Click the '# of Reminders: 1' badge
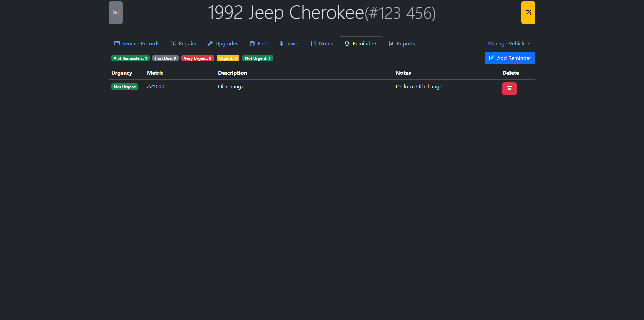 pyautogui.click(x=130, y=58)
